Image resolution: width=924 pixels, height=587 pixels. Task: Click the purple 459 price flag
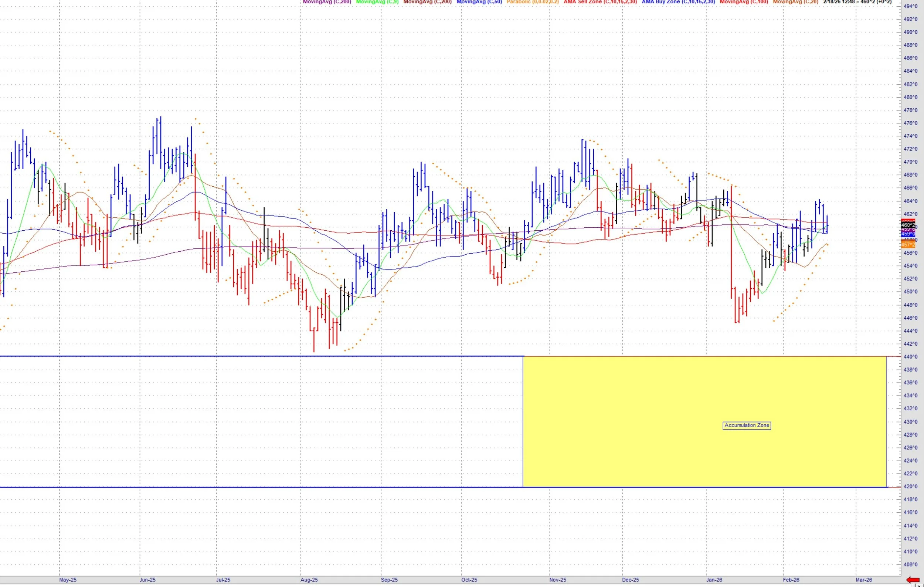pos(908,230)
